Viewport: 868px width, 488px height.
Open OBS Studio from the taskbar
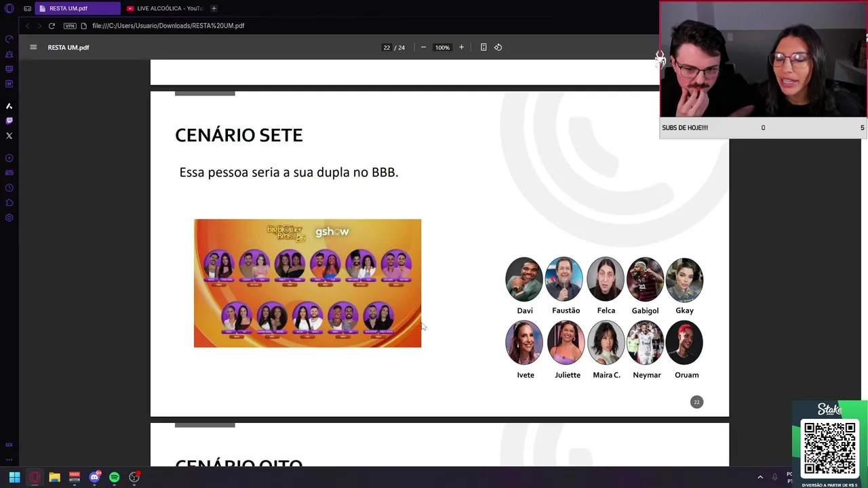134,477
